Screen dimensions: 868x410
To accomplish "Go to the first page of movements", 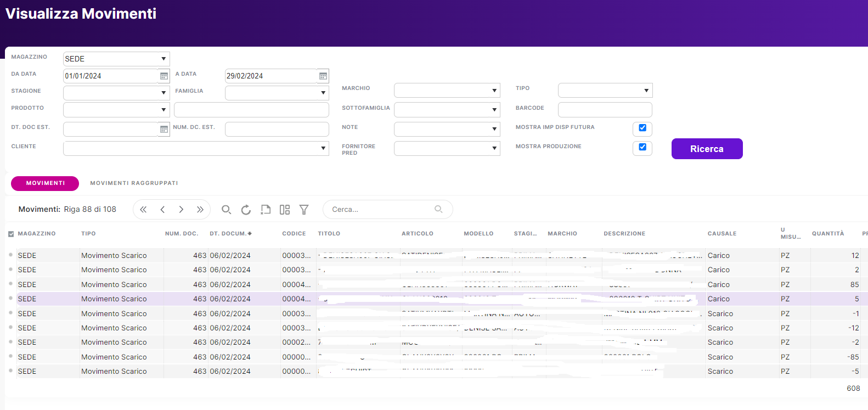I will click(x=143, y=210).
